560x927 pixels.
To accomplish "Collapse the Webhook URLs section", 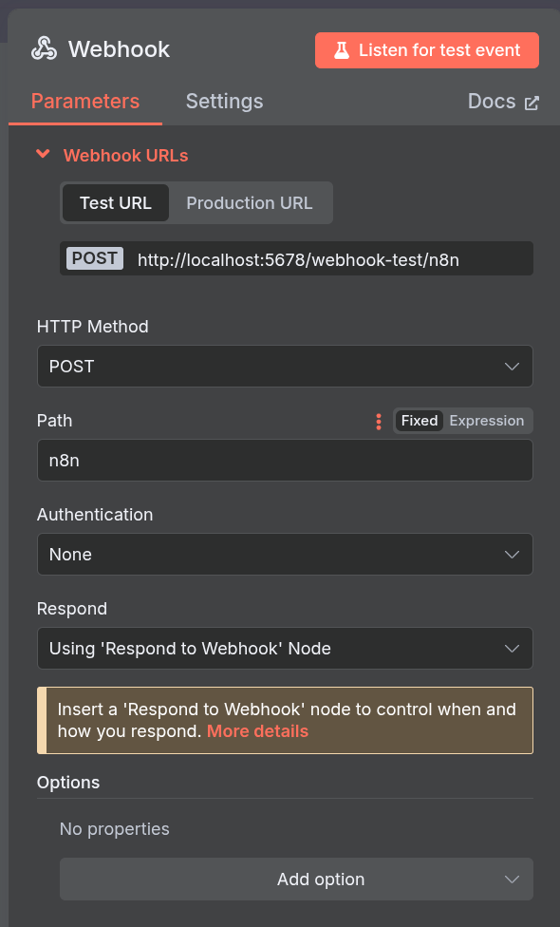I will point(43,154).
